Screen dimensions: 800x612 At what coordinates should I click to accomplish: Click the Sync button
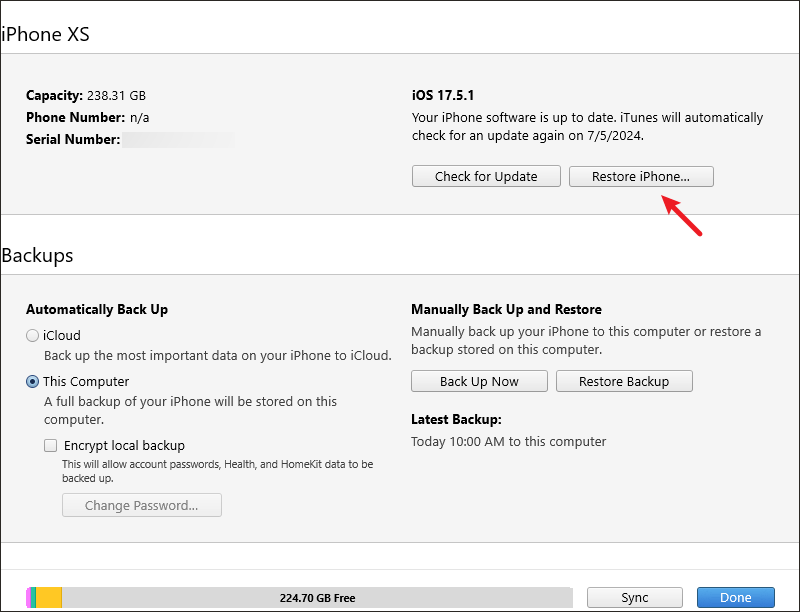click(635, 598)
